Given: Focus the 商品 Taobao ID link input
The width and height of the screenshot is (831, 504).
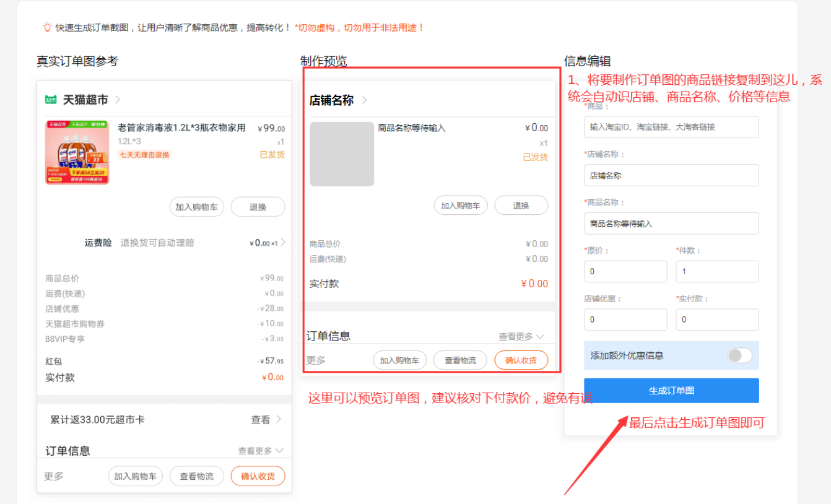Looking at the screenshot, I should (x=671, y=127).
